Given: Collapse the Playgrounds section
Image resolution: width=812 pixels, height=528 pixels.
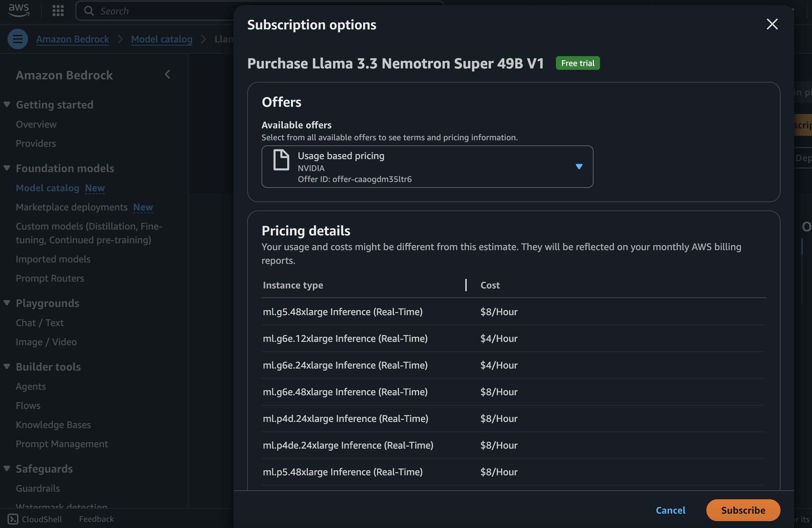Looking at the screenshot, I should tap(7, 303).
